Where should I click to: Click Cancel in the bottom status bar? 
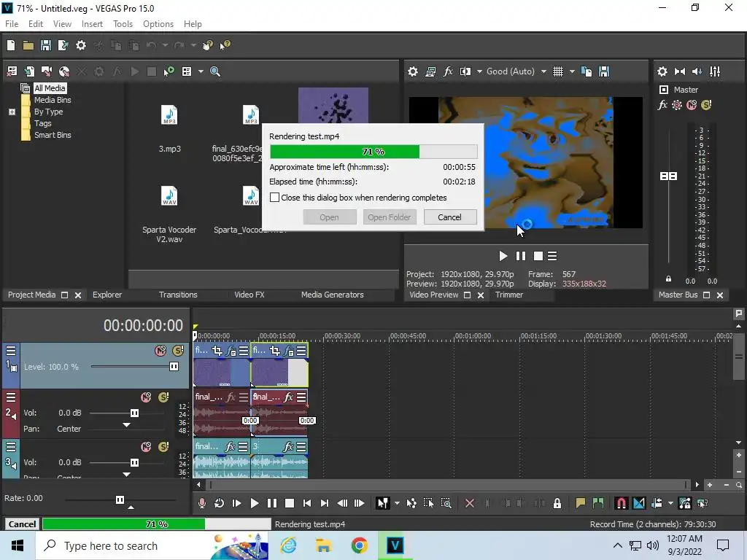click(22, 524)
